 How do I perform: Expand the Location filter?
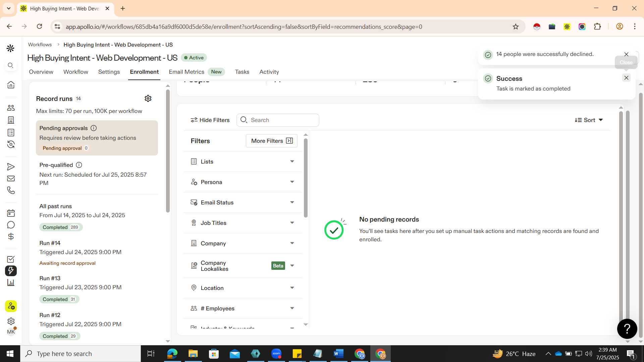pyautogui.click(x=243, y=288)
